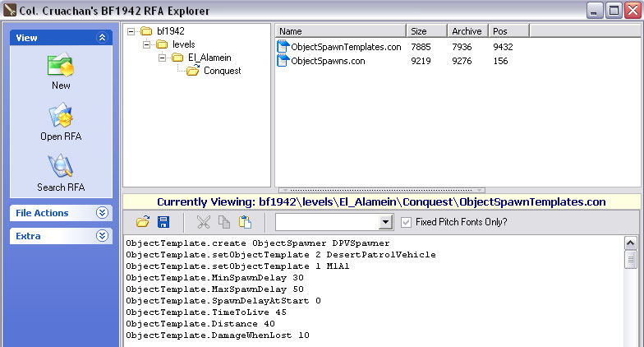Click the horizontal splitter grip bar
The height and width of the screenshot is (347, 644).
pyautogui.click(x=381, y=191)
